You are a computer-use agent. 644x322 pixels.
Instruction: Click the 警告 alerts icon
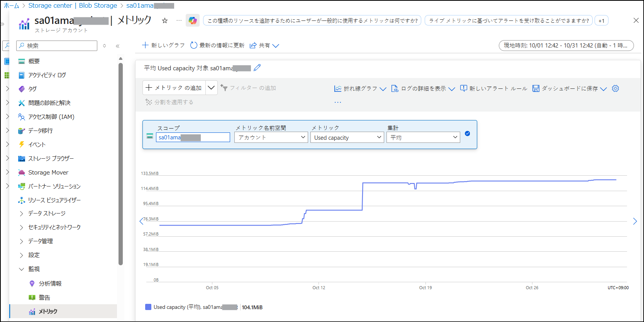[x=32, y=298]
